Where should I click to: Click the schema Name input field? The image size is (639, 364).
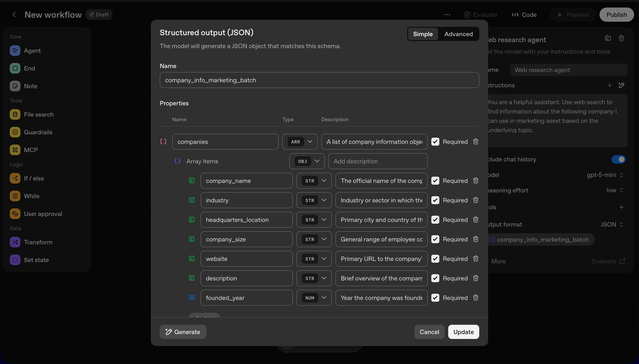click(319, 80)
